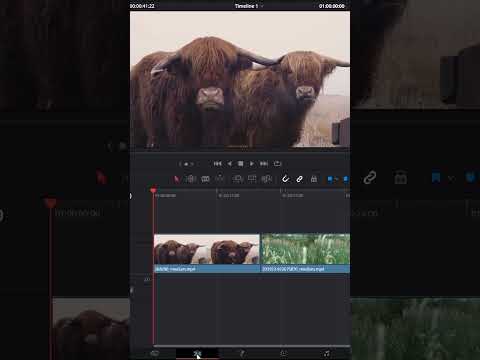The height and width of the screenshot is (360, 480).
Task: Play the timeline in reverse
Action: [x=230, y=164]
